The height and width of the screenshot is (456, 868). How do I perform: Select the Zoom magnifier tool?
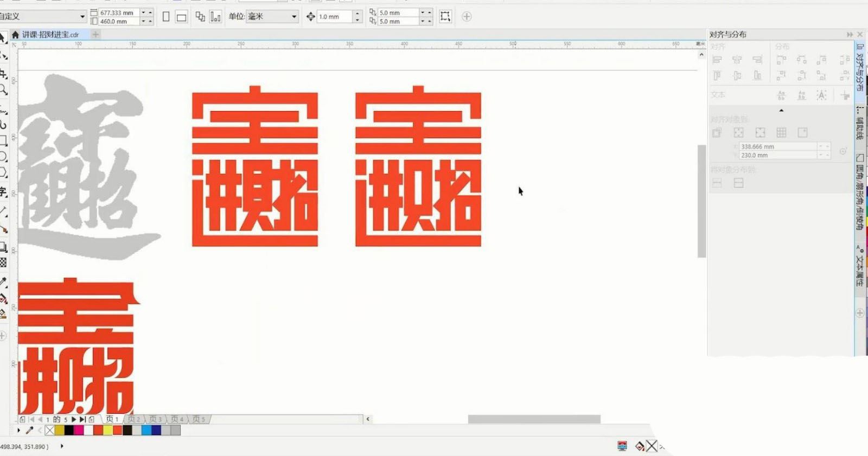3,90
